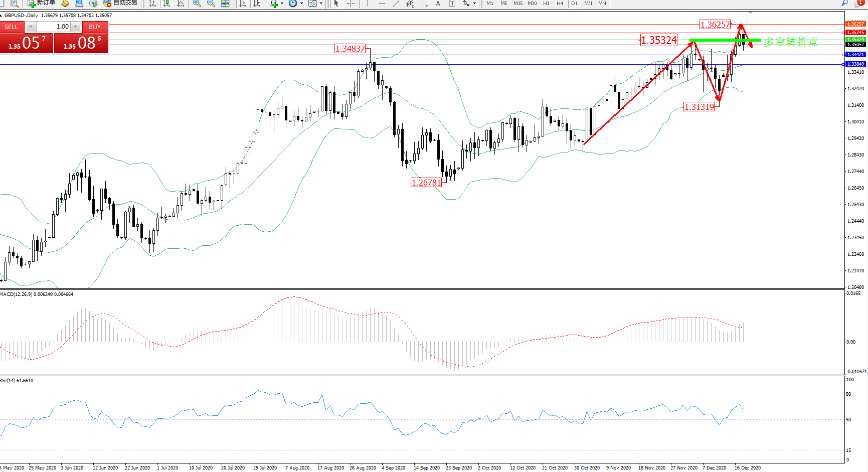Image resolution: width=868 pixels, height=472 pixels.
Task: Switch to the H4 timeframe
Action: pyautogui.click(x=560, y=4)
